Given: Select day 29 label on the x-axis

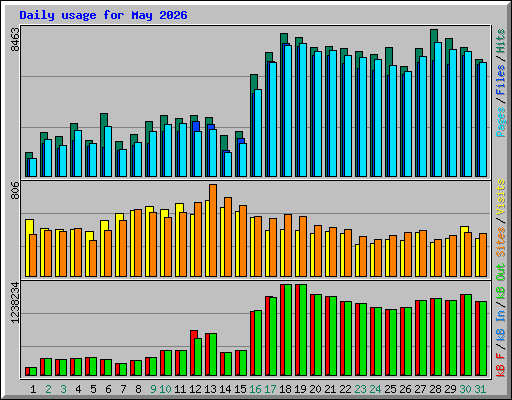Looking at the screenshot, I should [x=450, y=389].
